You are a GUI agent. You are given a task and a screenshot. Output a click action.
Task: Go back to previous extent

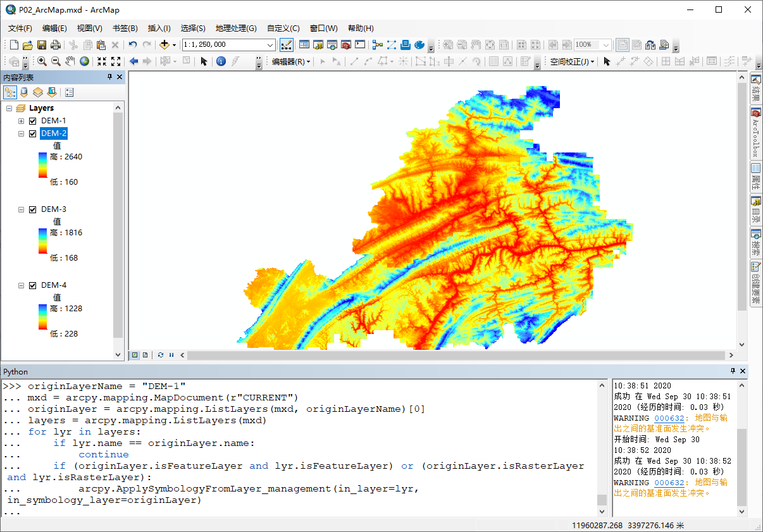click(133, 61)
